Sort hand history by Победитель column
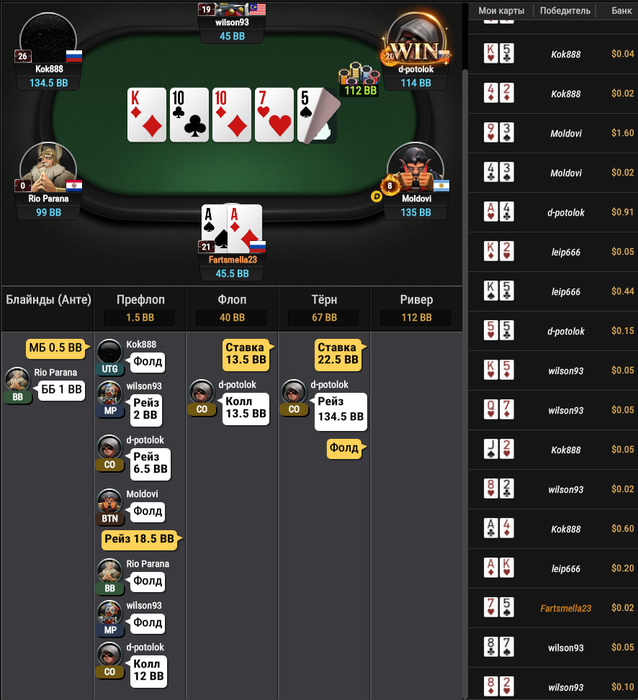This screenshot has width=638, height=700. 565,11
